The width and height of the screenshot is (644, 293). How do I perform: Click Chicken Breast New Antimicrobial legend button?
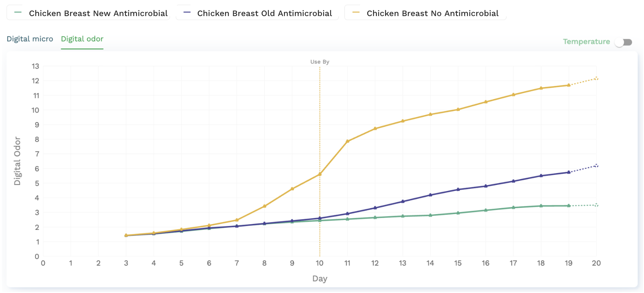pyautogui.click(x=88, y=13)
